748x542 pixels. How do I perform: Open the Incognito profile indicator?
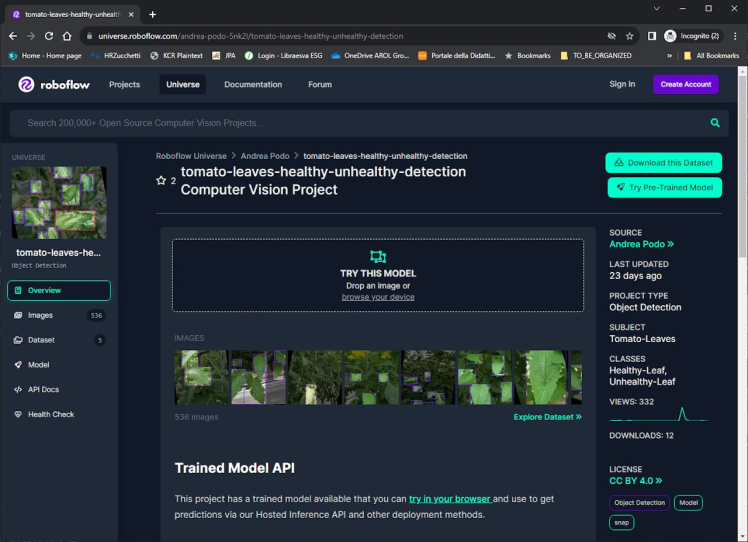(692, 36)
